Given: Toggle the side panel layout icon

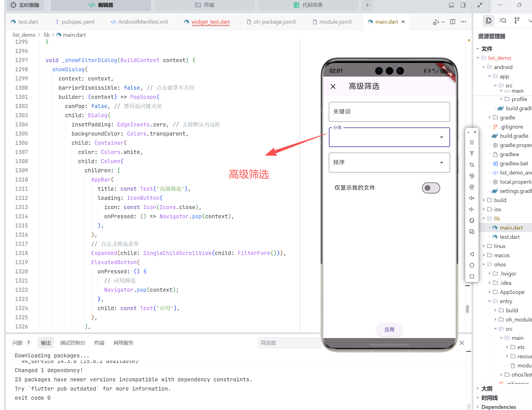Looking at the screenshot, I should click(x=463, y=5).
